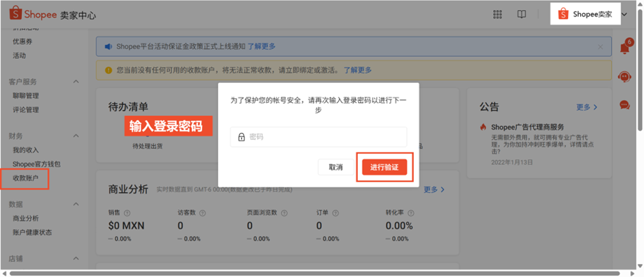Collapse the 财务 section
Viewport: 644px width, 277px height.
point(76,136)
